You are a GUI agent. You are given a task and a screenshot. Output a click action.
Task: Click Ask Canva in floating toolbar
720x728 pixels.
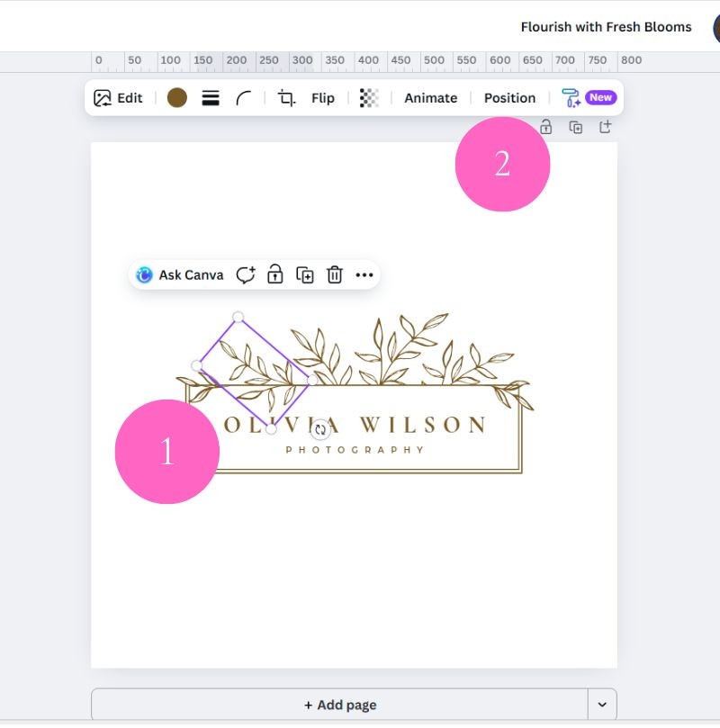(x=180, y=275)
